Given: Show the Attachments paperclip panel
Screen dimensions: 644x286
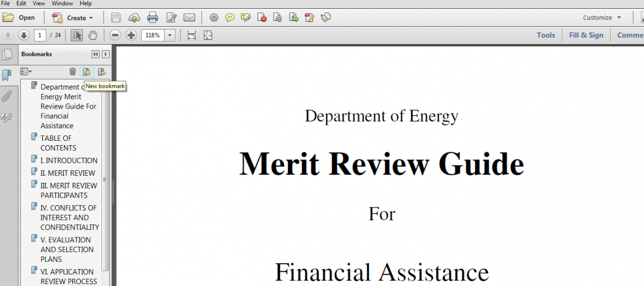Looking at the screenshot, I should pyautogui.click(x=7, y=97).
